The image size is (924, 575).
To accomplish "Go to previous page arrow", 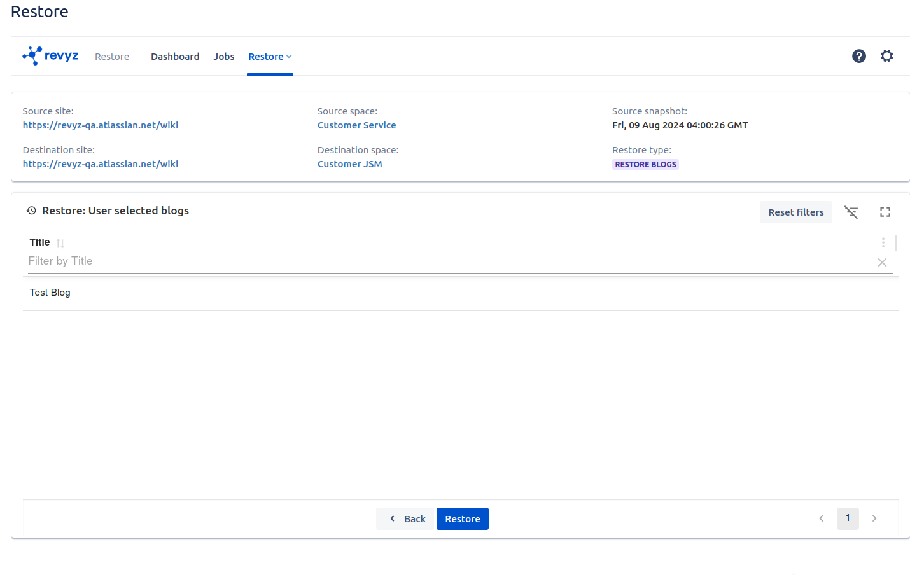I will (x=822, y=518).
